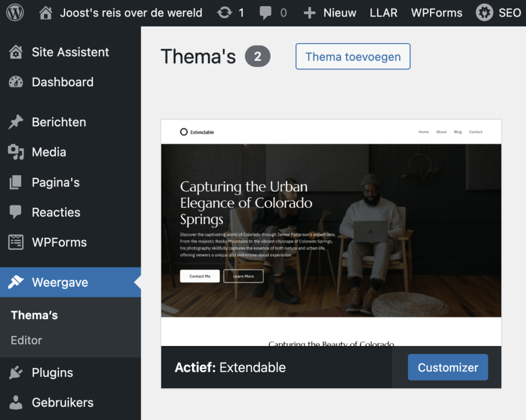
Task: Click the Berichten pushpin icon
Action: [16, 122]
